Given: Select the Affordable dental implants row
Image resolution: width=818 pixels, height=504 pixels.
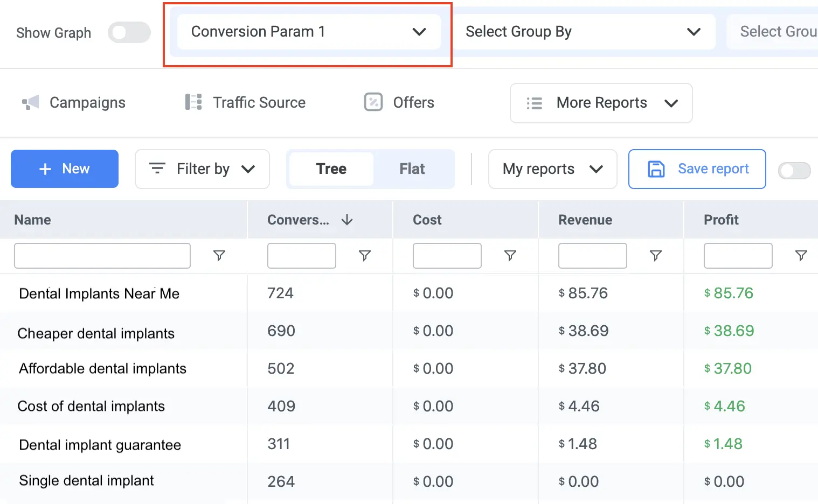Looking at the screenshot, I should pyautogui.click(x=409, y=368).
